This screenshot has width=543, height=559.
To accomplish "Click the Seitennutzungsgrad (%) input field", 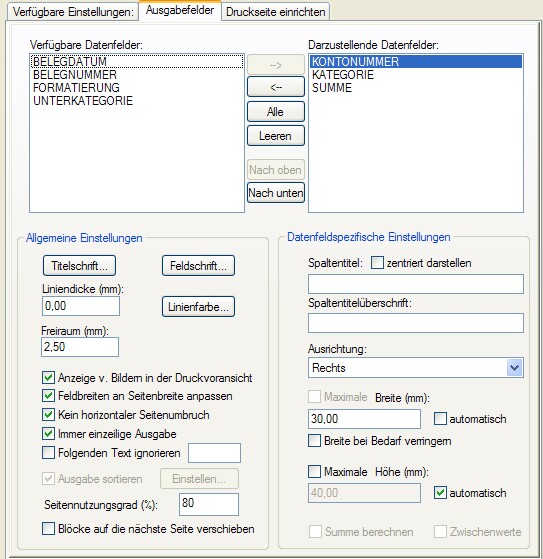I will [x=209, y=504].
